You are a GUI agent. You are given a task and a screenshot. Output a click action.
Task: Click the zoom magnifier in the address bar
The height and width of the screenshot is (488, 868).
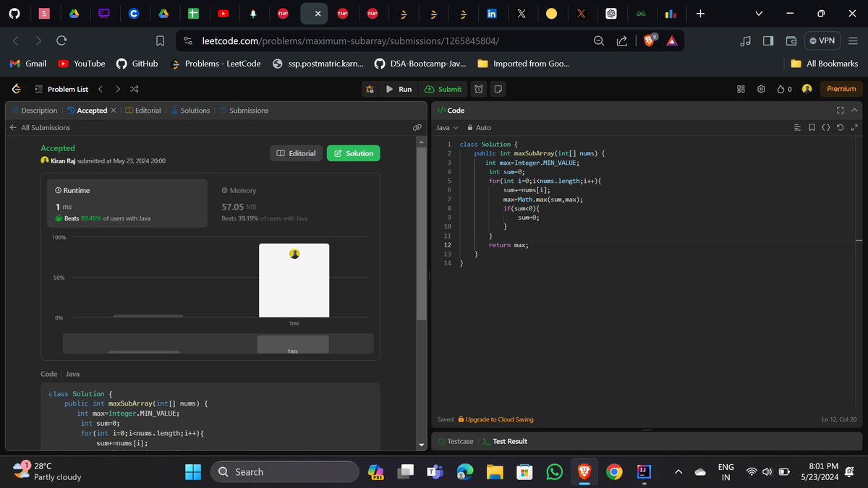pos(599,41)
